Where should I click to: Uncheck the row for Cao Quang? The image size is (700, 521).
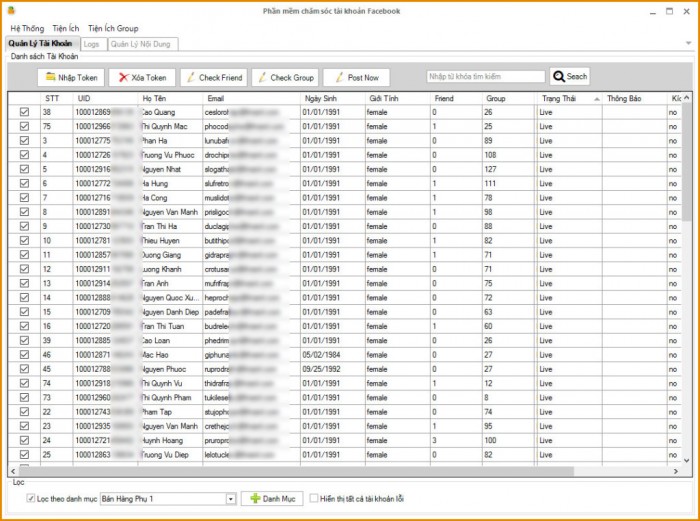click(x=24, y=112)
